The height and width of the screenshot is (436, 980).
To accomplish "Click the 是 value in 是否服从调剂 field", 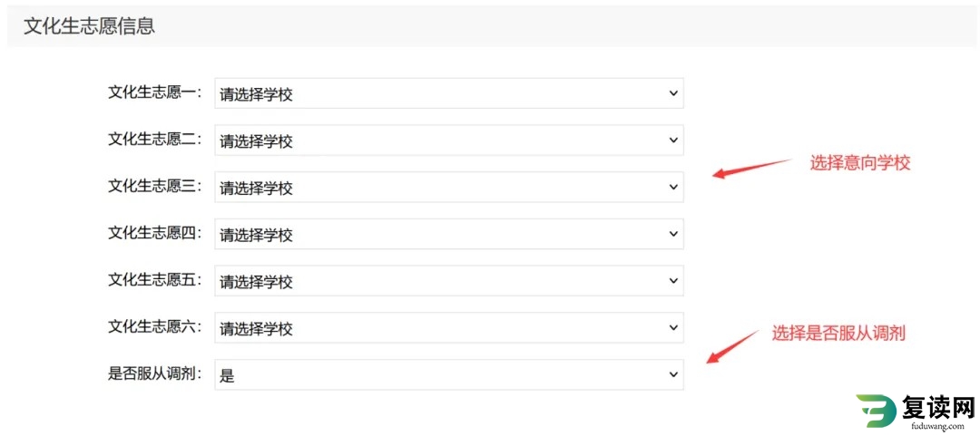I will (227, 376).
